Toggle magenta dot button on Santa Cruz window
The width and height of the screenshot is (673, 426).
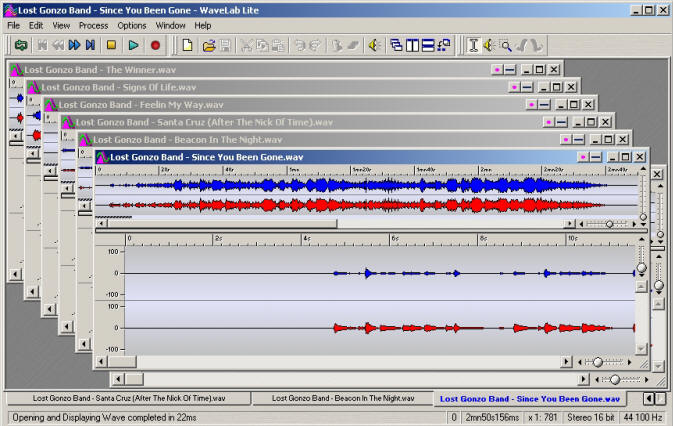coord(549,122)
